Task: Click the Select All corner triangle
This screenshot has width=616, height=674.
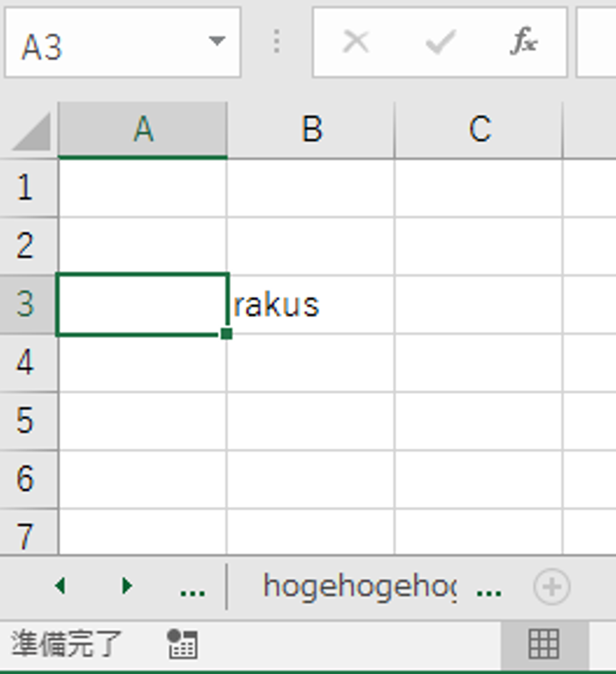Action: point(32,132)
